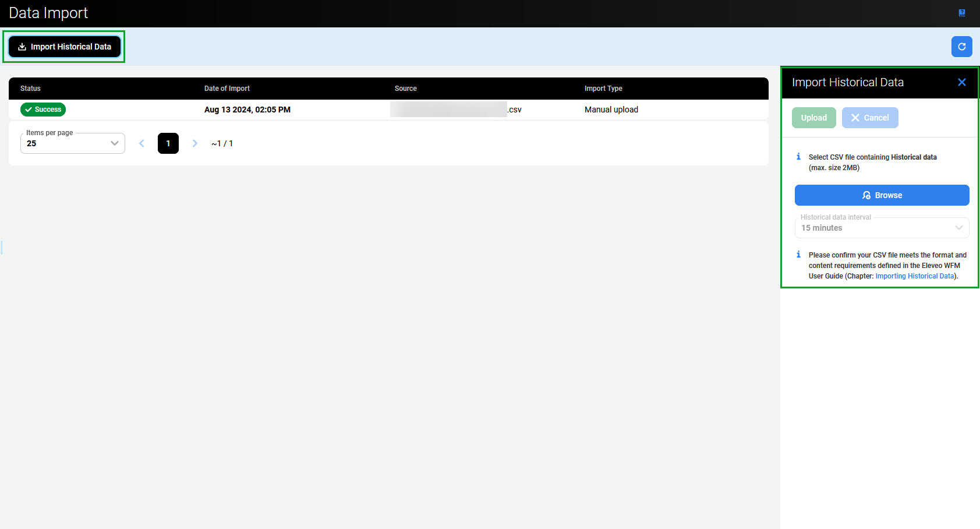This screenshot has height=529, width=980.
Task: Open the Importing Historical Data guide link
Action: coord(914,276)
